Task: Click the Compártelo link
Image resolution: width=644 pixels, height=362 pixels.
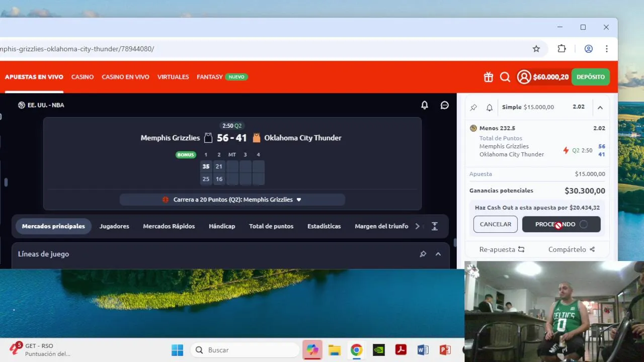Action: [x=567, y=249]
